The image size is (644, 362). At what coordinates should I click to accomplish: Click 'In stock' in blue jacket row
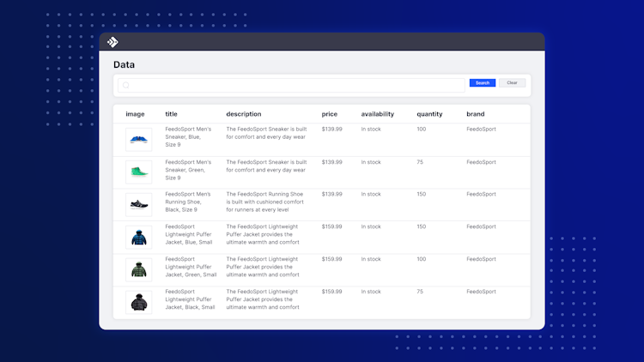371,226
